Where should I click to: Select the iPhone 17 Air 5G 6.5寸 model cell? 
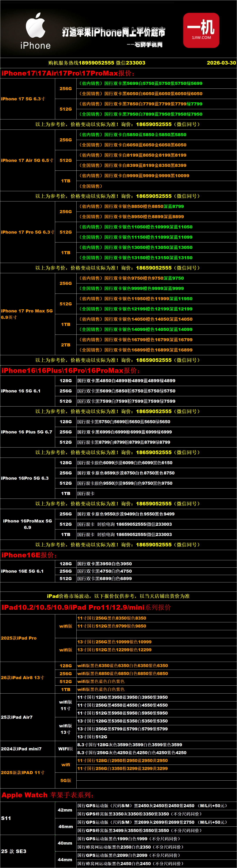27,160
